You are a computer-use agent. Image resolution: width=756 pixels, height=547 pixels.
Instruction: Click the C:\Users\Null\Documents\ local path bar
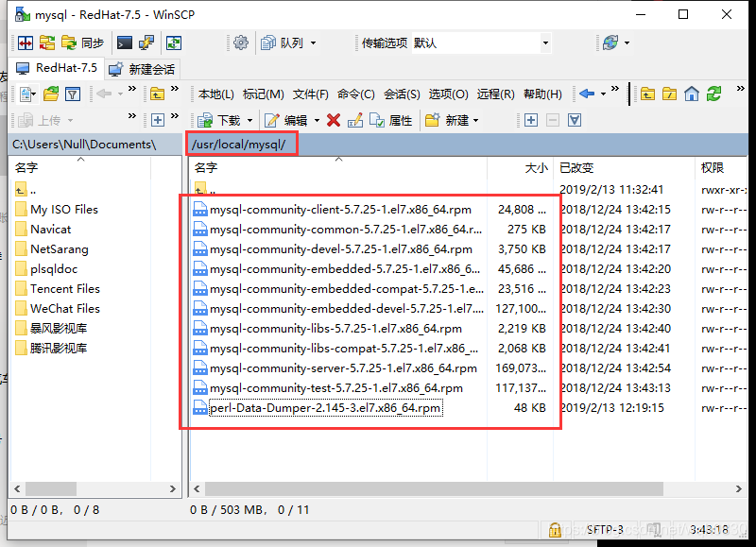(x=95, y=145)
